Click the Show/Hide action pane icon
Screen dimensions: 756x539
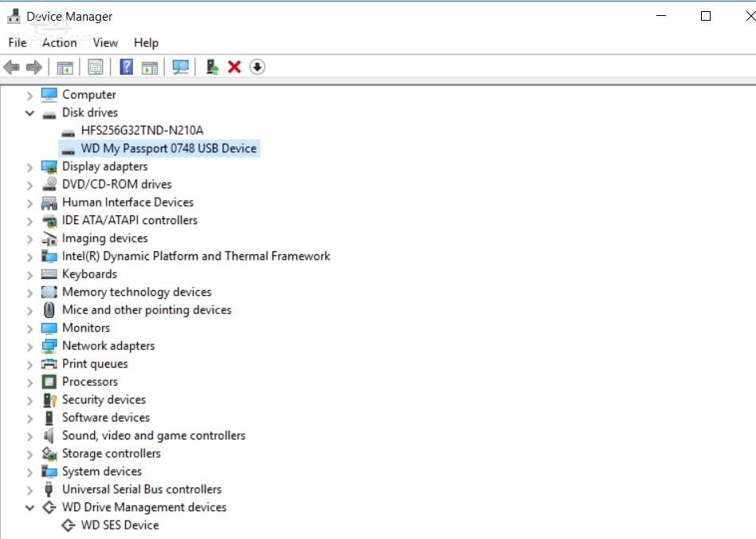pos(150,68)
